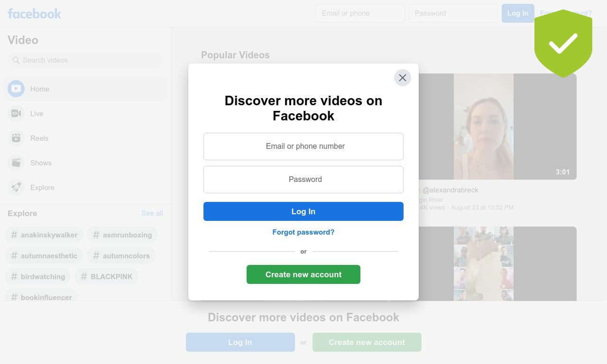Screen dimensions: 607x364
Task: Click the search magnifier icon in Search videos
Action: tap(16, 60)
